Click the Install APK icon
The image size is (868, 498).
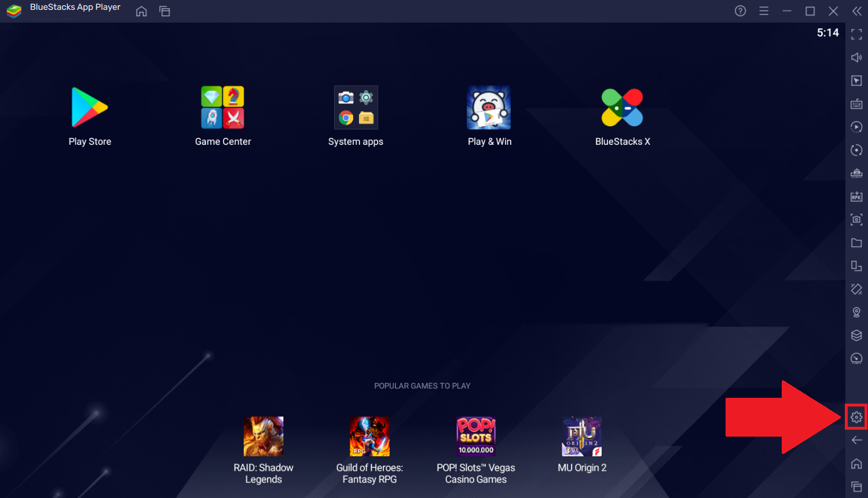point(856,196)
